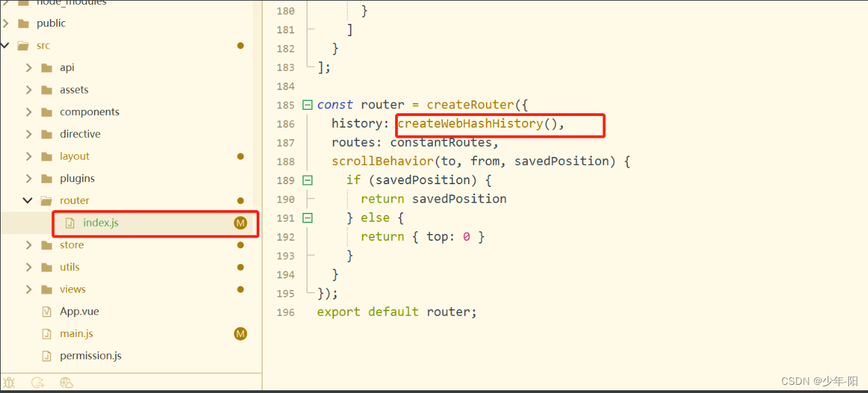Viewport: 868px width, 393px height.
Task: Expand the views folder
Action: pos(29,289)
